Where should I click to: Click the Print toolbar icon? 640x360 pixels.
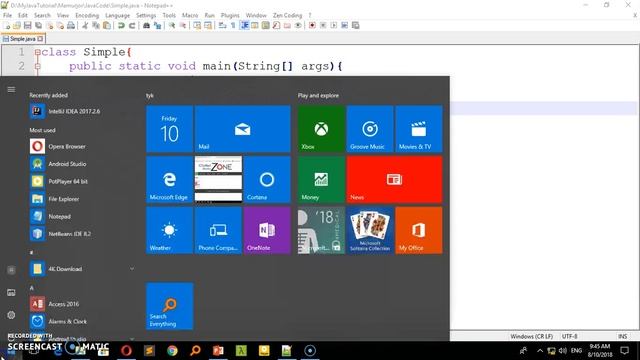[71, 25]
